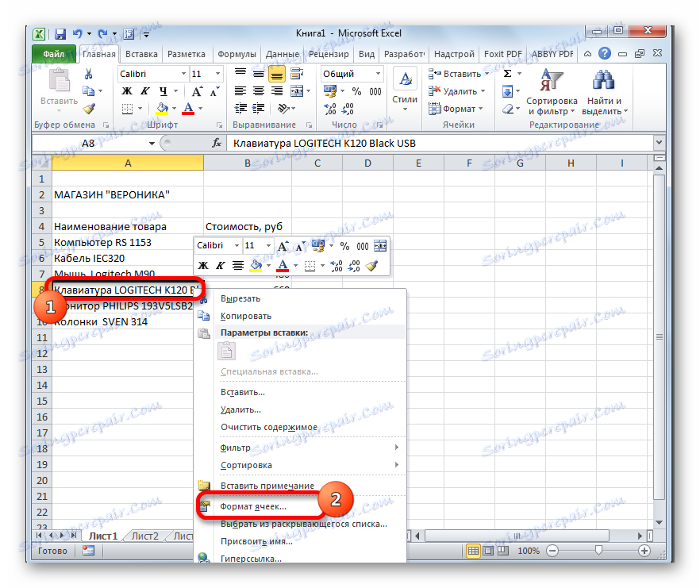Click the red font color A in ribbon
The height and width of the screenshot is (588, 700).
coord(188,109)
